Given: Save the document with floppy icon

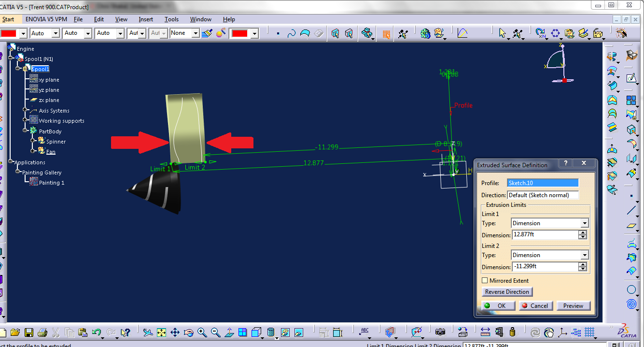Looking at the screenshot, I should (28, 333).
